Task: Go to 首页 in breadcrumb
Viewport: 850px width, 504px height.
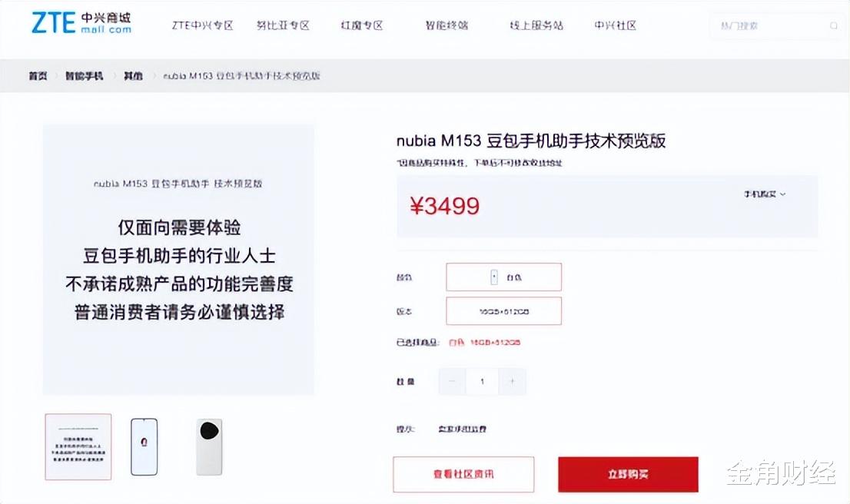Action: [38, 76]
